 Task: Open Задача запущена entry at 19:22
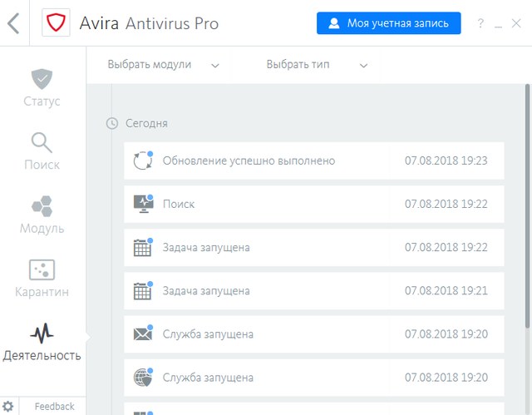[x=314, y=247]
